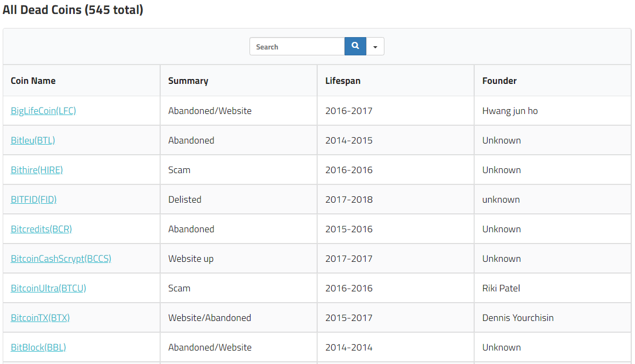Focus the Search text field
The width and height of the screenshot is (635, 364).
pos(297,47)
